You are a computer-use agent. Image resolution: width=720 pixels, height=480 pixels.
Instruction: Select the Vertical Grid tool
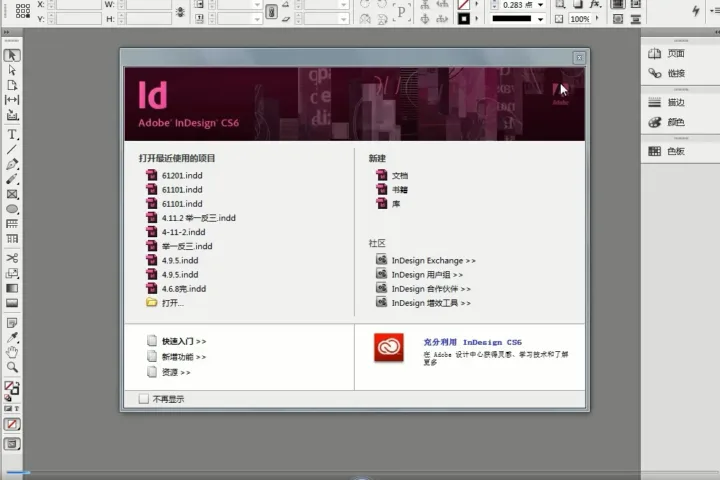pos(12,239)
